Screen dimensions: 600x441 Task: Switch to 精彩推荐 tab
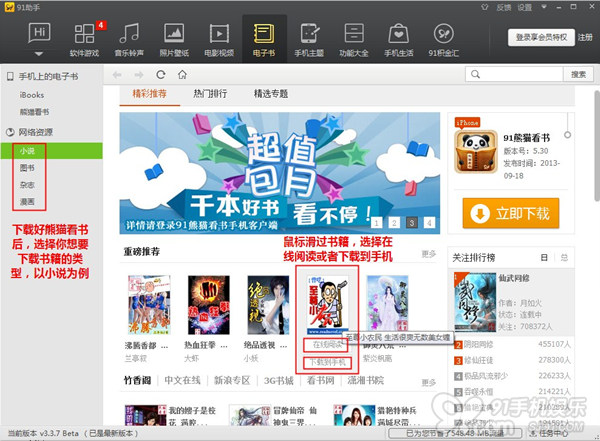click(x=150, y=94)
